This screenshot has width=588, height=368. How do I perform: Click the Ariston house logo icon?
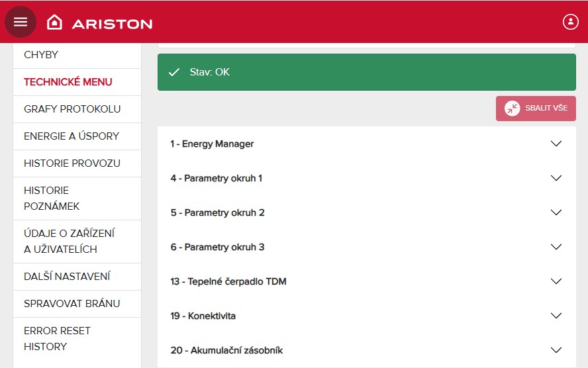[x=54, y=23]
